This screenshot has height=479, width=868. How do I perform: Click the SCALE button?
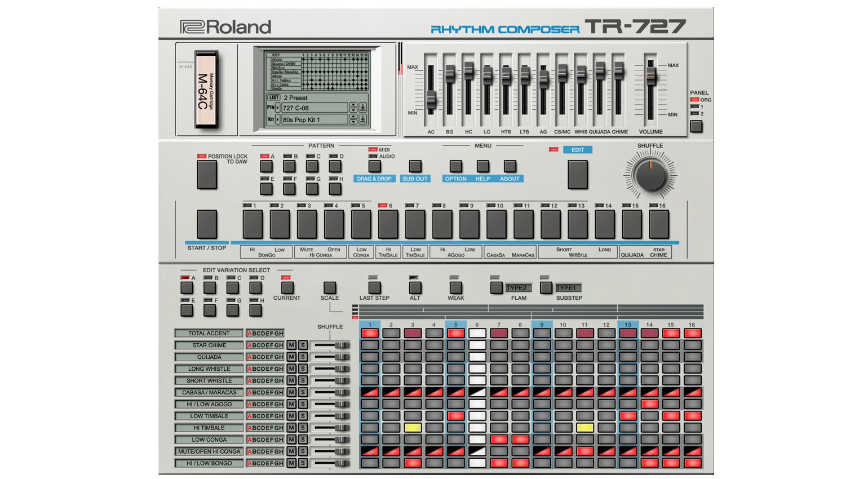click(x=330, y=288)
